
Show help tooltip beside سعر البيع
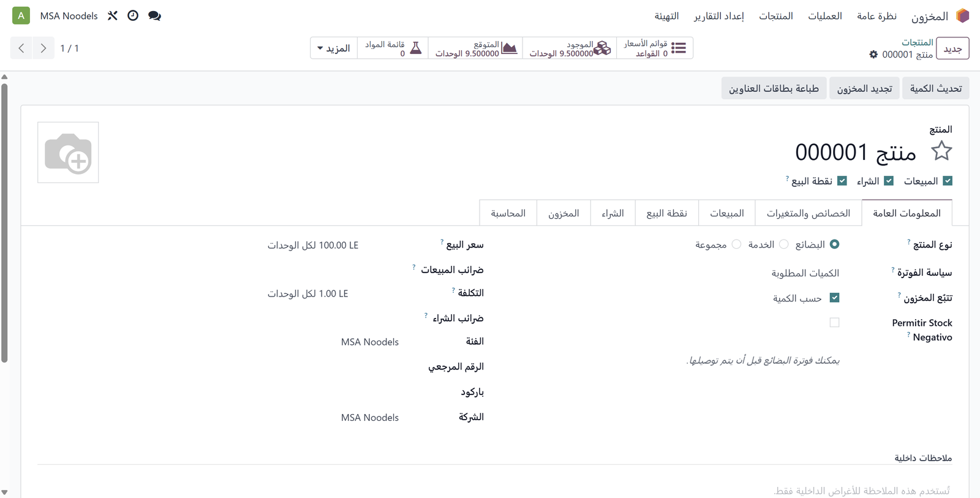[x=442, y=242]
